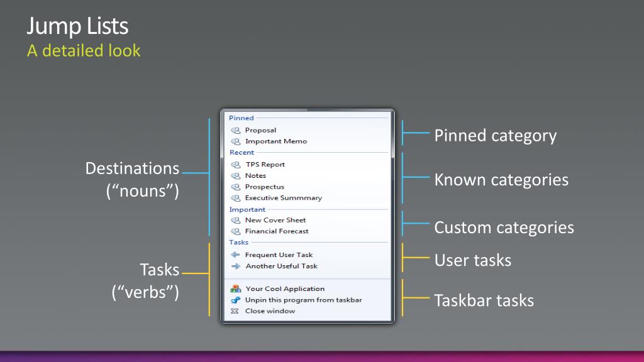Click the Recent section header
This screenshot has width=644, height=362.
tap(241, 152)
